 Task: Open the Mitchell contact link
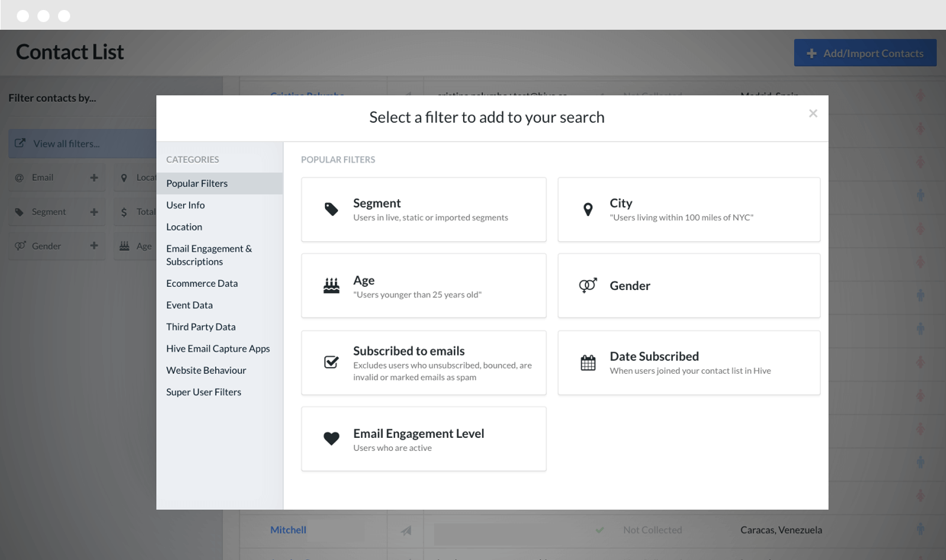coord(288,530)
